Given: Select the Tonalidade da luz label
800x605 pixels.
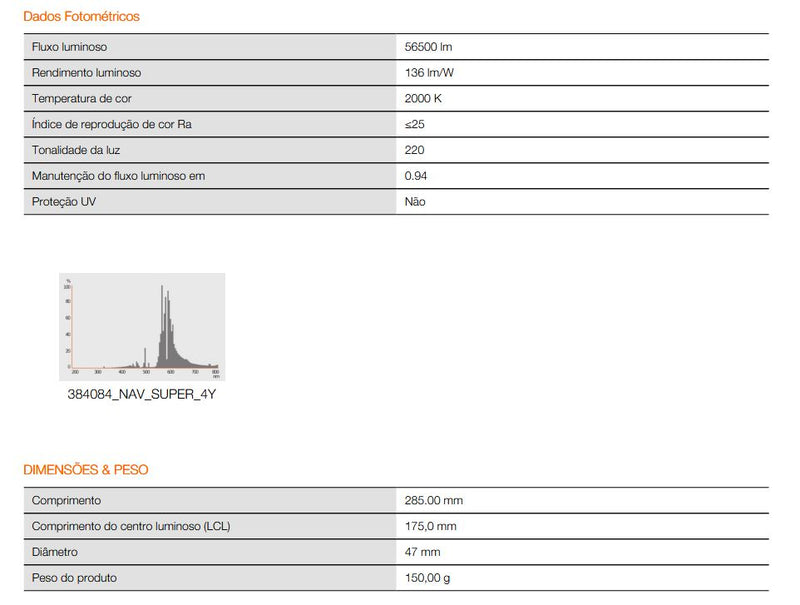Looking at the screenshot, I should [76, 150].
